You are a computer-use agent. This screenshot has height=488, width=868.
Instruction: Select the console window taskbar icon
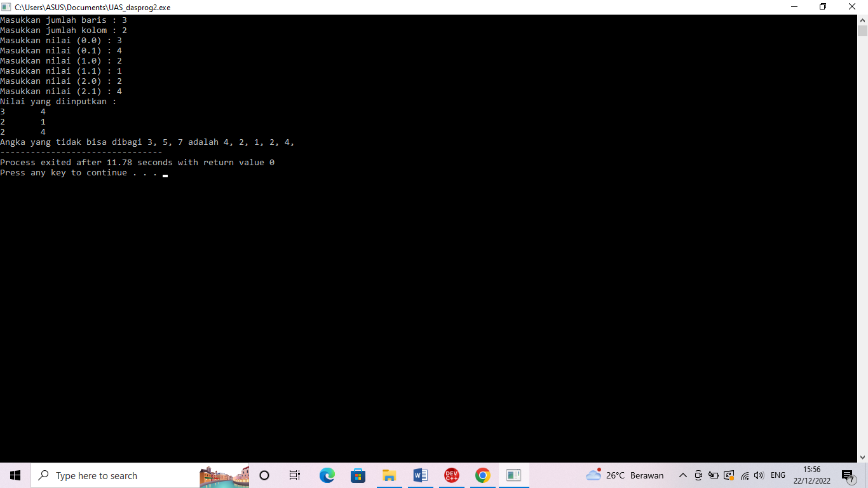513,475
